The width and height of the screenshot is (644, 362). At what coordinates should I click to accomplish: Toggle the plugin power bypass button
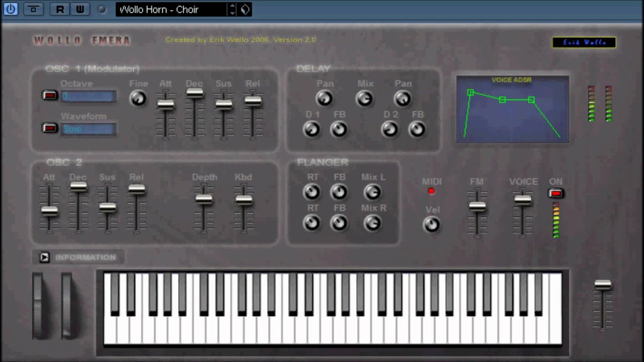coord(11,9)
